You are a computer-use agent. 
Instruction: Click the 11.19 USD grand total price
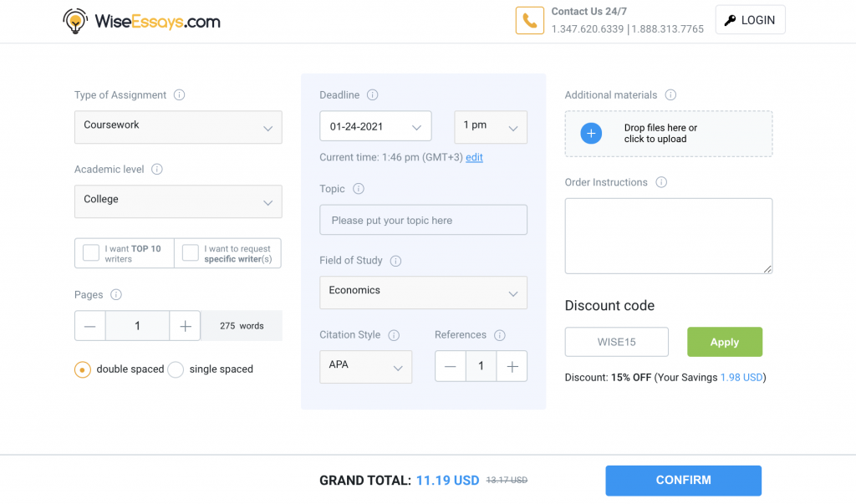(x=448, y=481)
